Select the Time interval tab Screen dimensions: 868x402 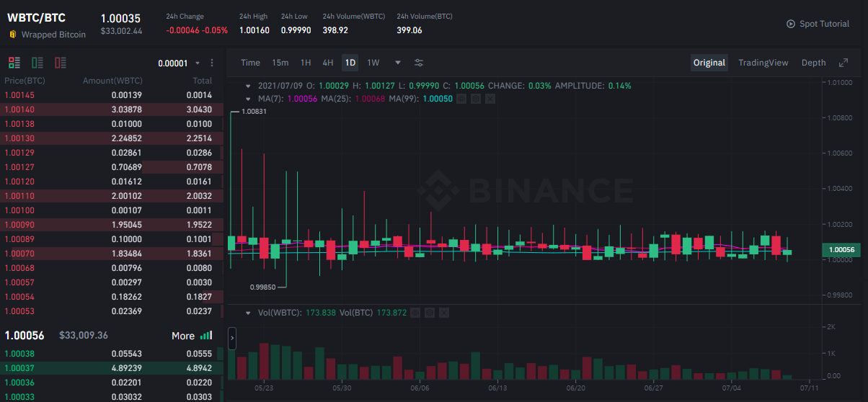point(250,63)
